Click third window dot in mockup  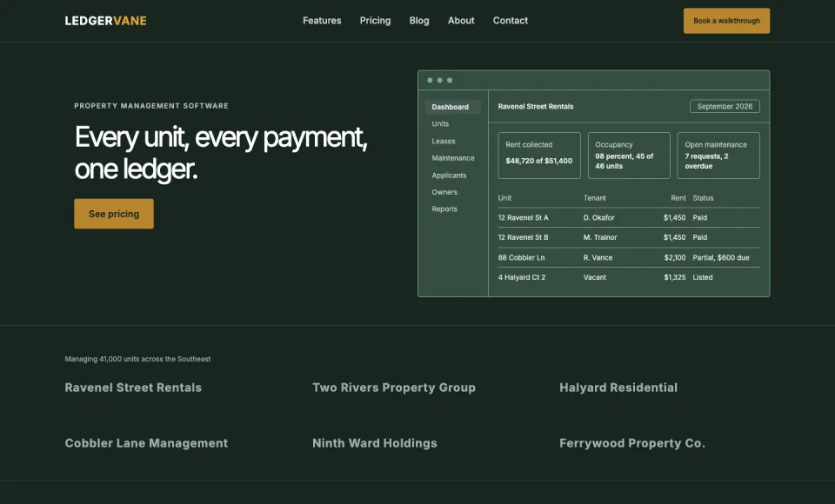[x=450, y=80]
